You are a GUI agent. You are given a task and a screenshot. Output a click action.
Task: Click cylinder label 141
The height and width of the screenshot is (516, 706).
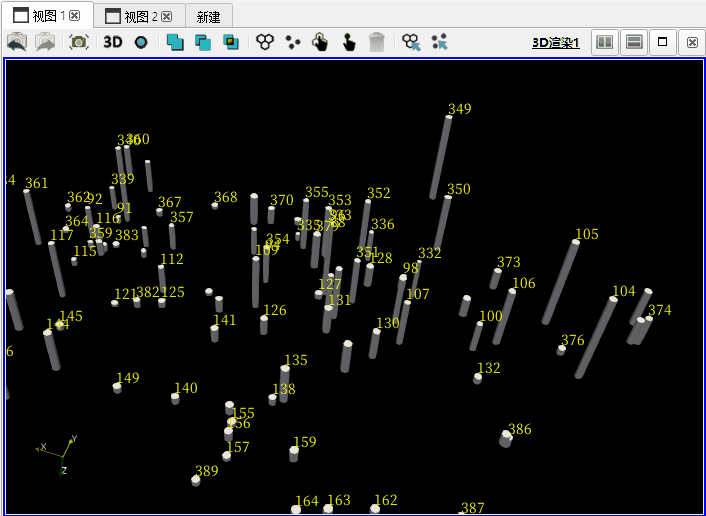coord(225,320)
